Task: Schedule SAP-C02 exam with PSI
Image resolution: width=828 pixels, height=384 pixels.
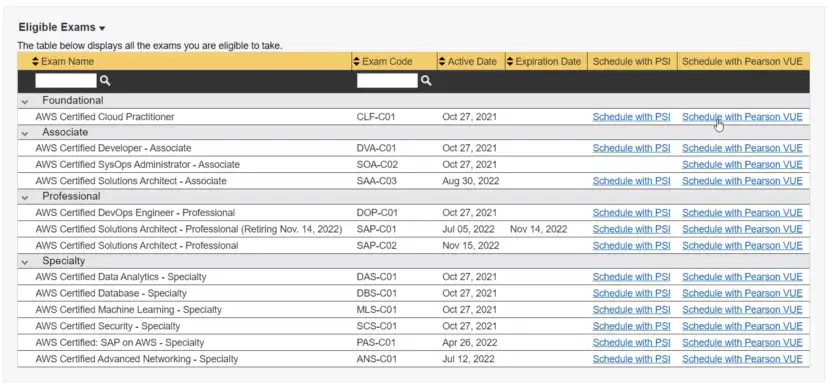Action: 631,246
